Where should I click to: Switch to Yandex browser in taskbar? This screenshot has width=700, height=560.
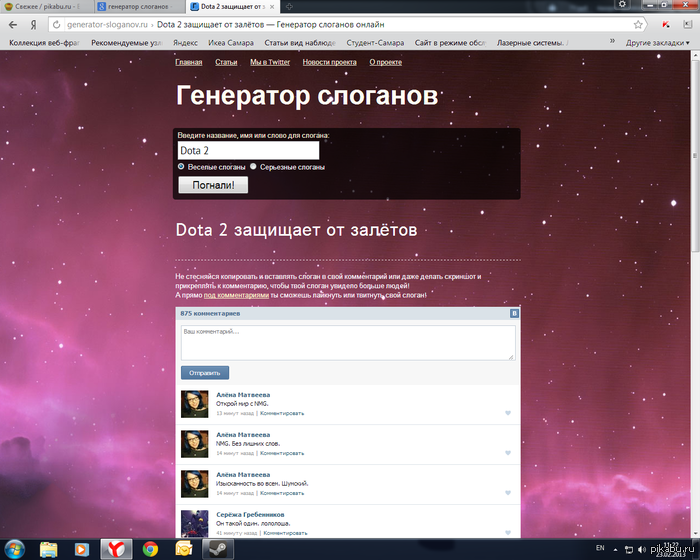(x=116, y=549)
